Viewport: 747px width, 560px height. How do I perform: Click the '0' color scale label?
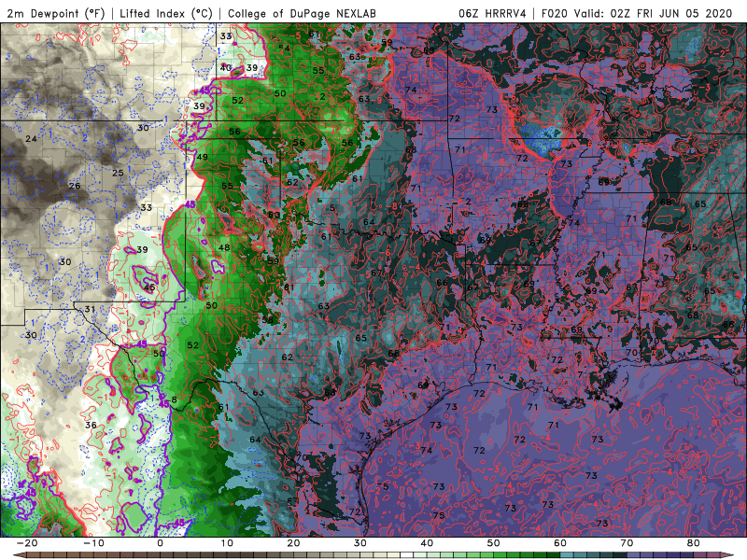click(x=160, y=543)
